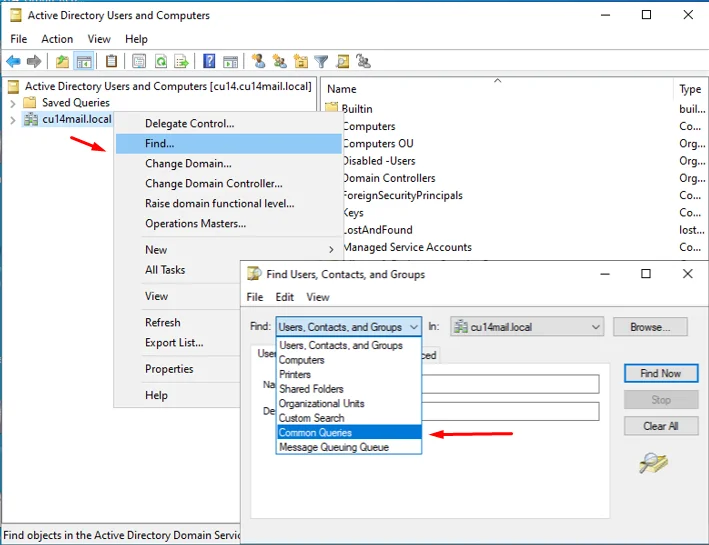This screenshot has width=709, height=545.
Task: Open the Help menu in menu bar
Action: 136,39
